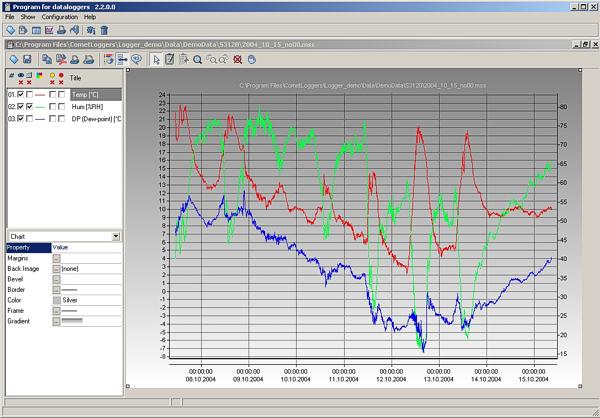This screenshot has width=600, height=418.
Task: Click the Silver color swatch
Action: click(57, 300)
